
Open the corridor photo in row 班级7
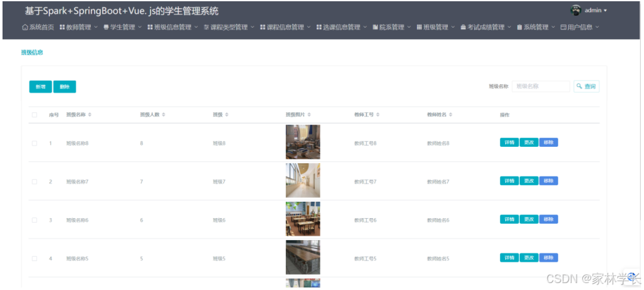point(303,181)
